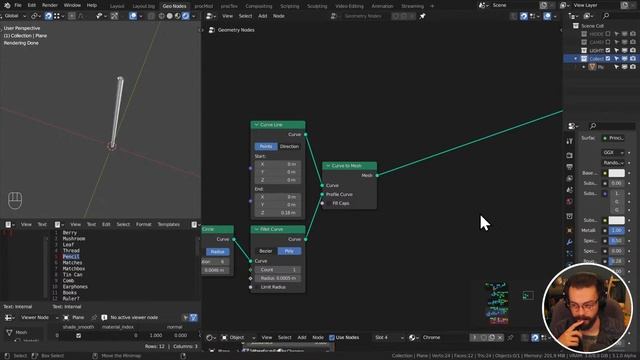Click the Fillet Radius 0.0005 m field
This screenshot has width=640, height=360.
click(x=278, y=278)
